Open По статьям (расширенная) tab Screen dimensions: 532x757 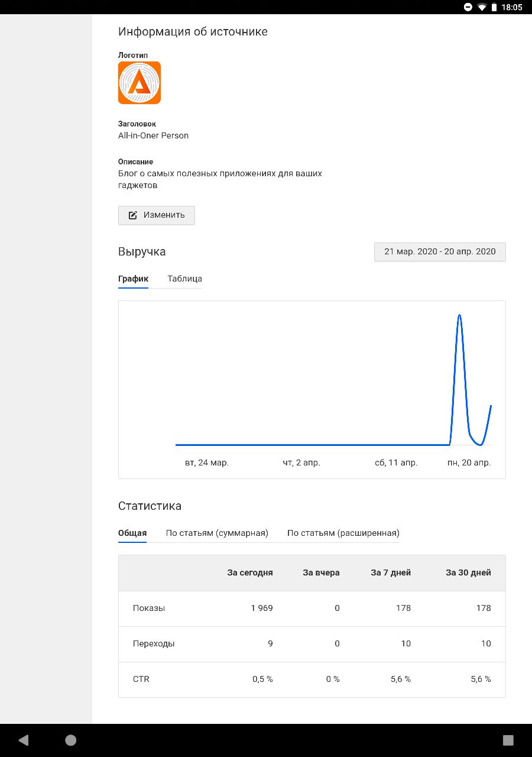343,533
